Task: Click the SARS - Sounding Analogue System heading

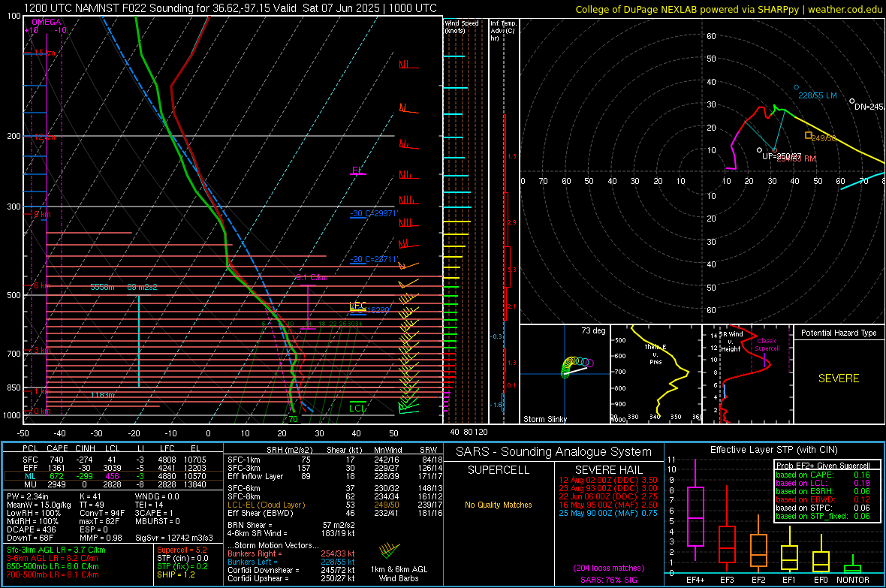Action: 554,452
